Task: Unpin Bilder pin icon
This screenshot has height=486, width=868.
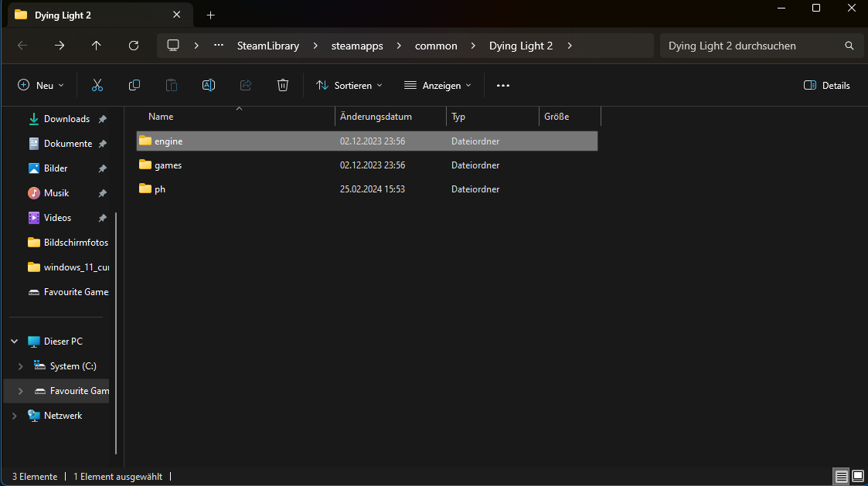Action: (x=102, y=169)
